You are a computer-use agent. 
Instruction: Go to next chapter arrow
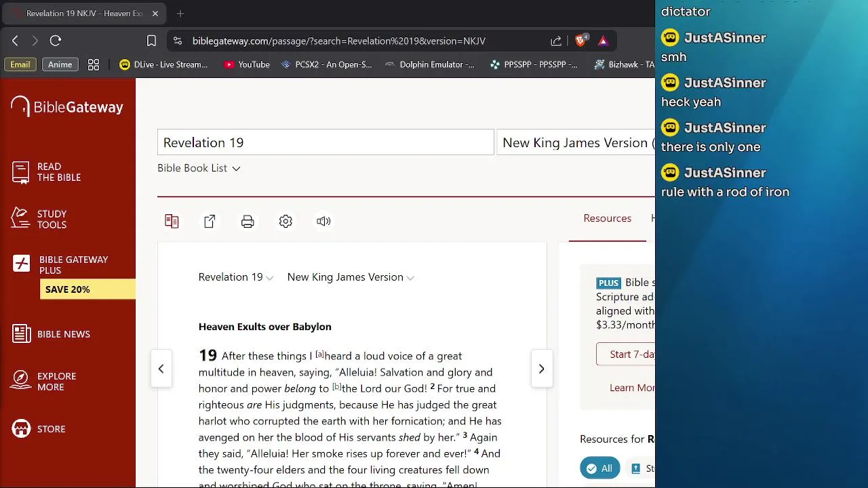tap(541, 369)
